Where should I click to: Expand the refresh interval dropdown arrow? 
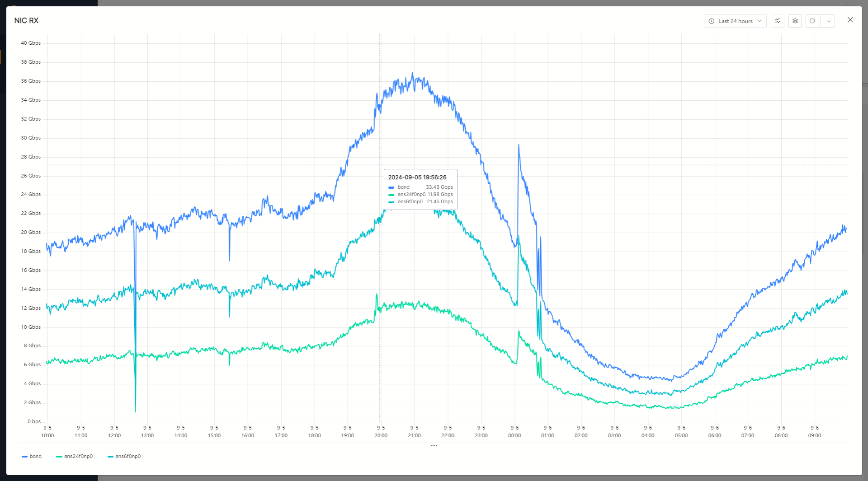click(828, 21)
